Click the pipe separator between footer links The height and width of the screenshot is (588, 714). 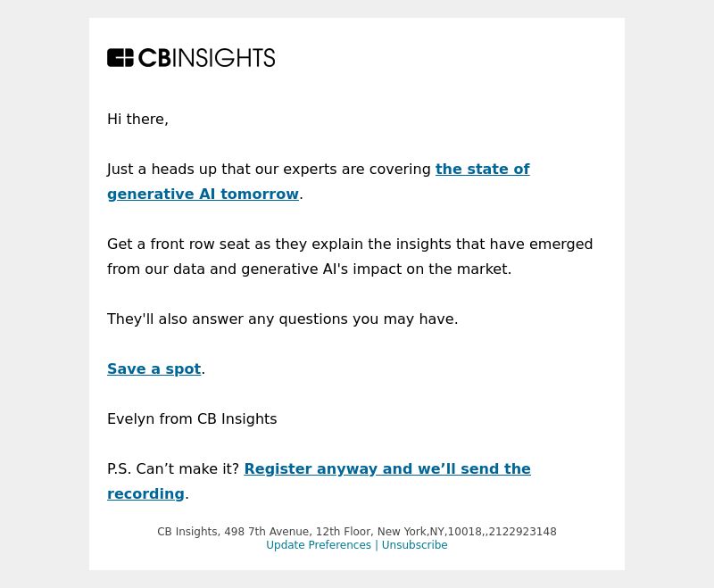click(x=377, y=545)
